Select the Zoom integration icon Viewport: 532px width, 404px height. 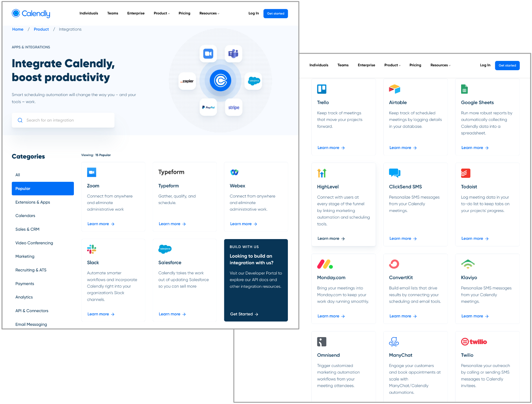[91, 172]
